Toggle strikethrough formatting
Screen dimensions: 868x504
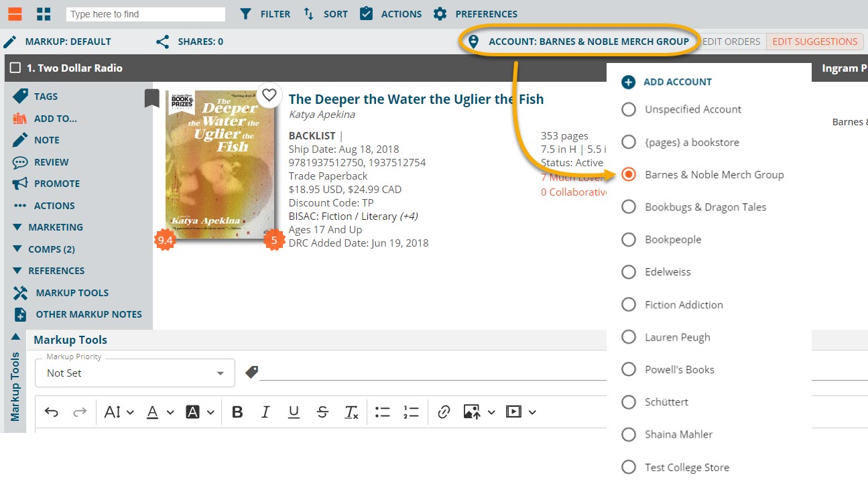click(322, 412)
